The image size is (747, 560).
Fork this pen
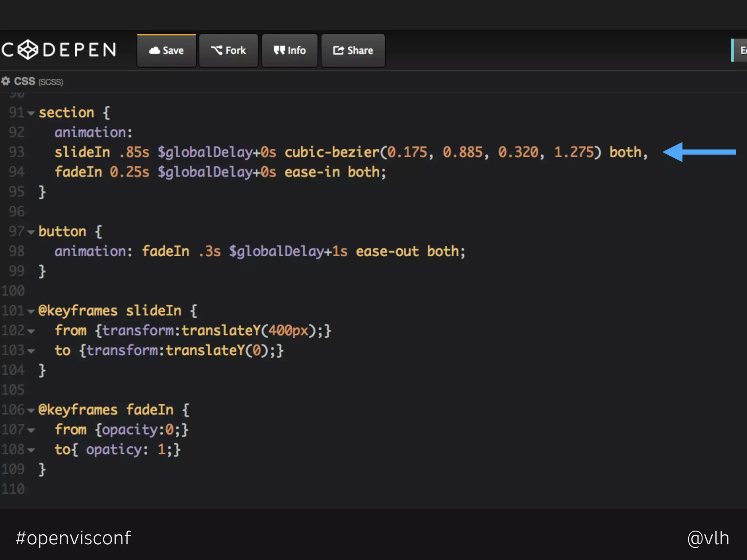[229, 51]
